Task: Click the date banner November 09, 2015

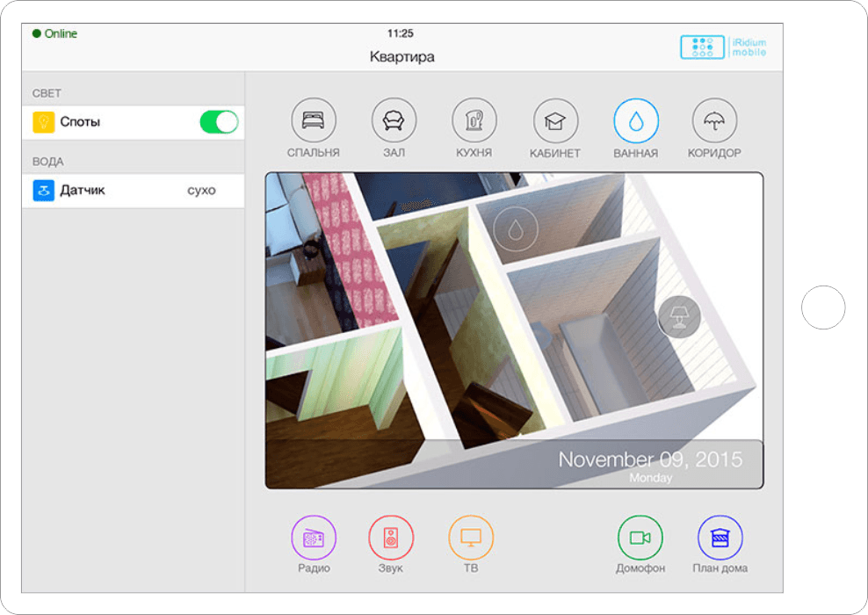Action: 650,464
